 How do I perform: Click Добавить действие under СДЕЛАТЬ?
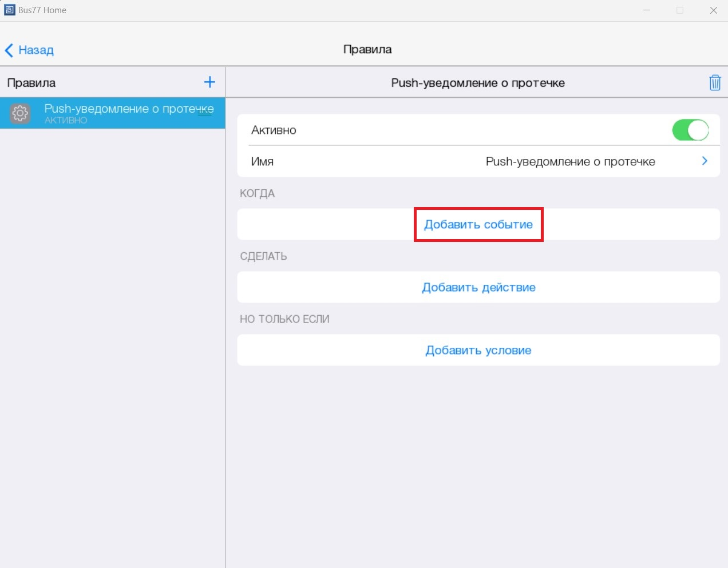[x=478, y=287]
